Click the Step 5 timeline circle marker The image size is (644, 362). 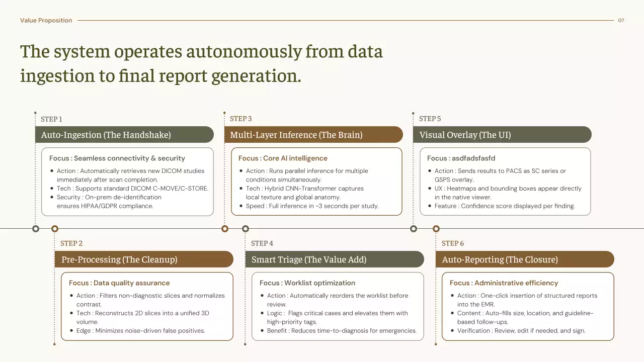click(x=414, y=229)
